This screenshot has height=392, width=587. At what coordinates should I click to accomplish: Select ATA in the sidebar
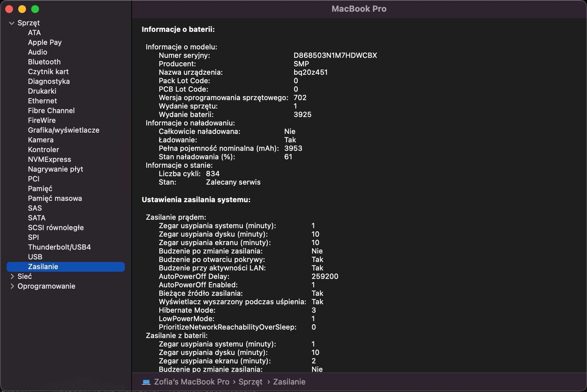click(34, 33)
